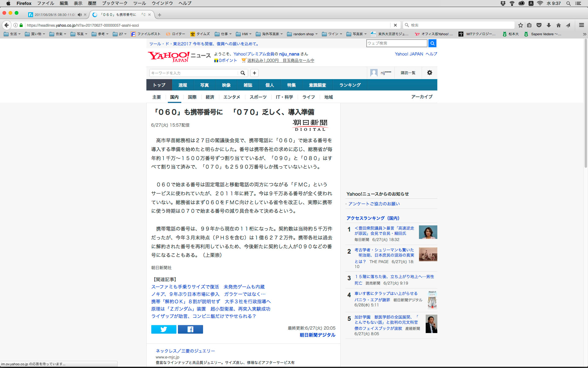Click the Firefox back arrow button
Image resolution: width=588 pixels, height=368 pixels.
(6, 25)
